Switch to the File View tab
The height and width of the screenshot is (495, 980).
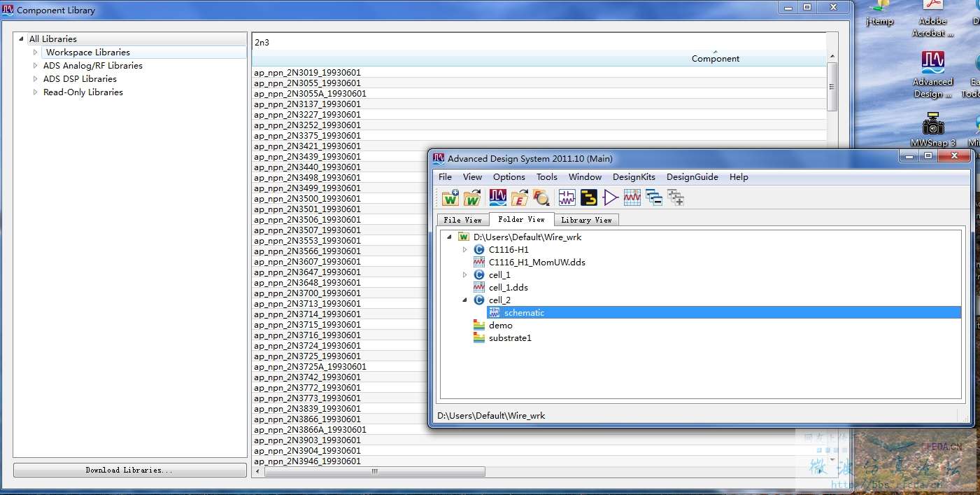click(462, 220)
